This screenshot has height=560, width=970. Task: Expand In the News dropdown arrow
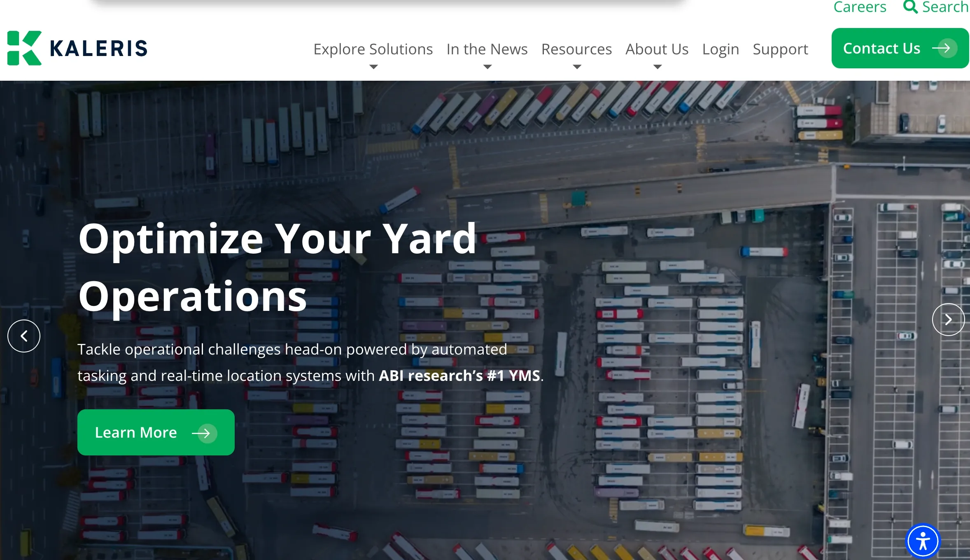[487, 67]
